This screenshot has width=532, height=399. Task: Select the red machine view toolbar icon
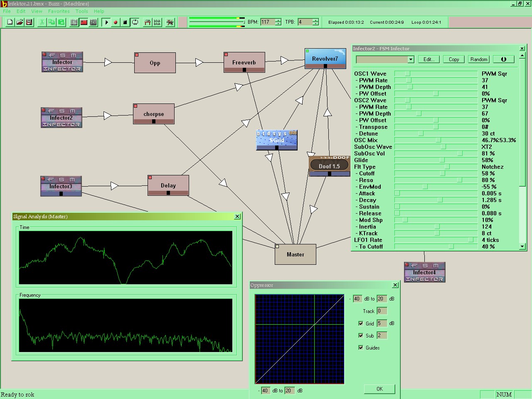tap(84, 22)
